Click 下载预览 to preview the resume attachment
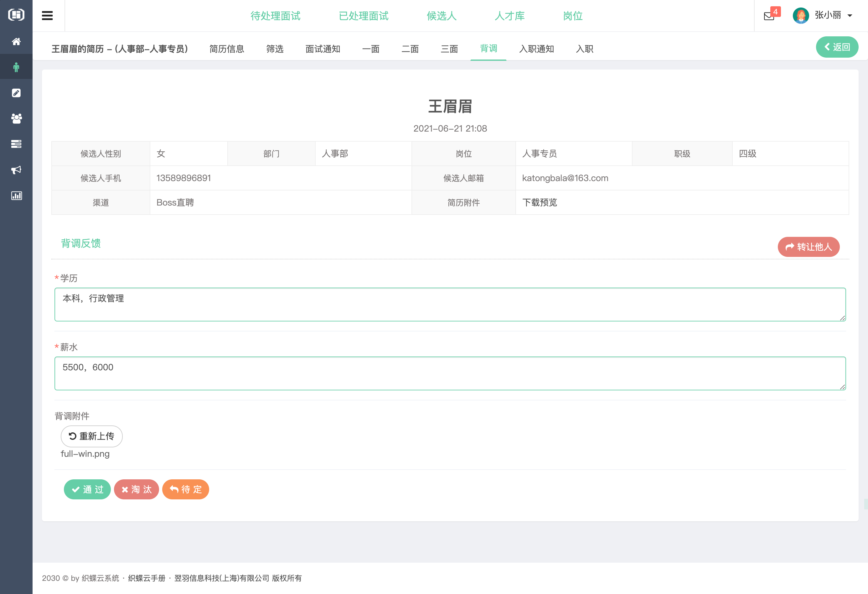 pos(539,202)
